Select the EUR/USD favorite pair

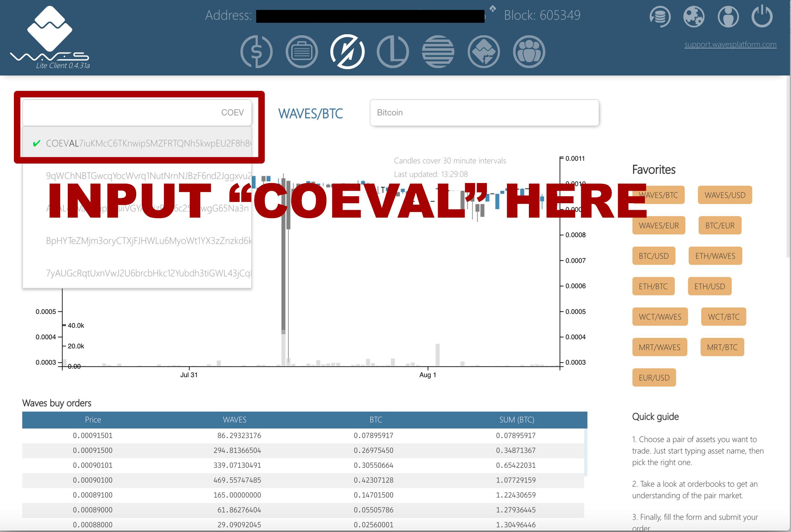click(x=654, y=378)
